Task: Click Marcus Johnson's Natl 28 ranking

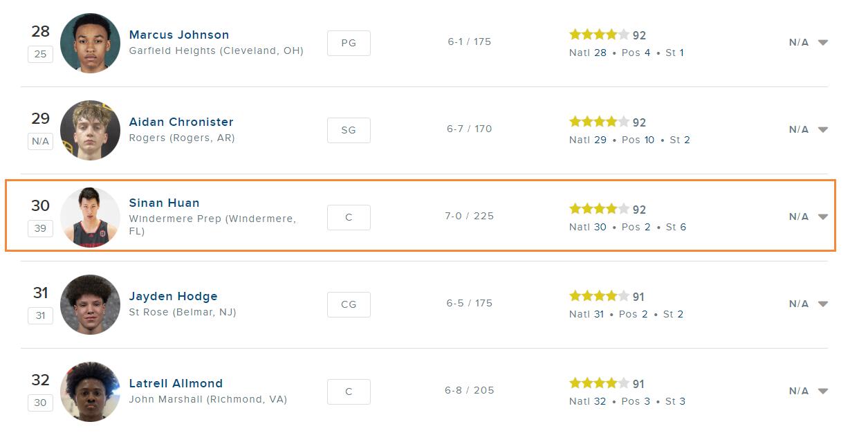Action: (x=588, y=53)
